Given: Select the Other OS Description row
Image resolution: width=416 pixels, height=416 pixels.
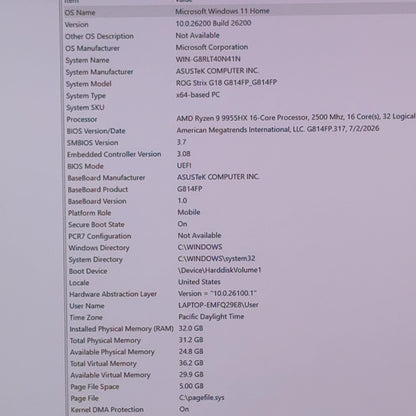Looking at the screenshot, I should click(99, 36).
